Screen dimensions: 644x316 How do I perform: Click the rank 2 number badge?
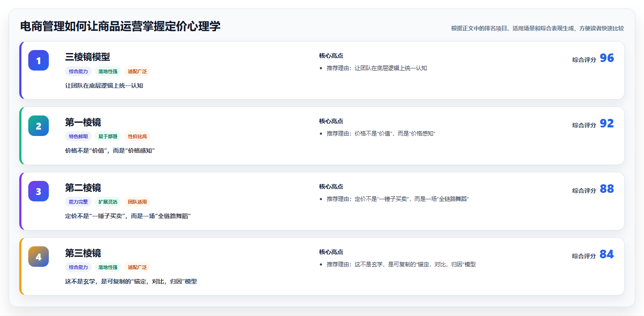(39, 126)
